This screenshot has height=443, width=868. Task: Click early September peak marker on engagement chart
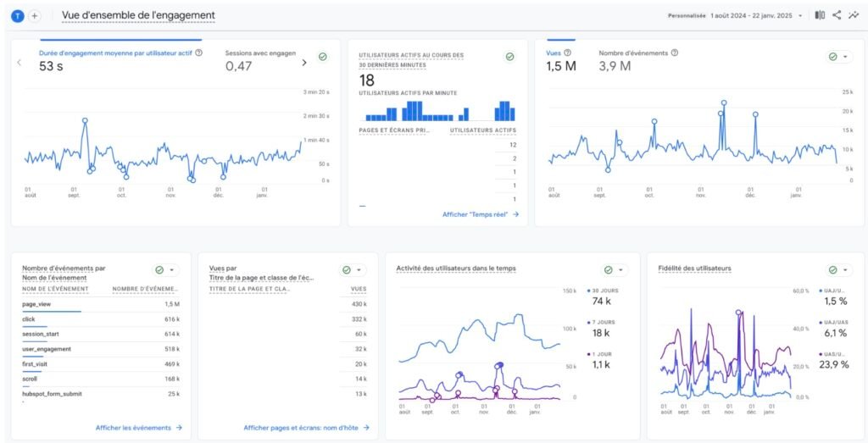pyautogui.click(x=85, y=120)
